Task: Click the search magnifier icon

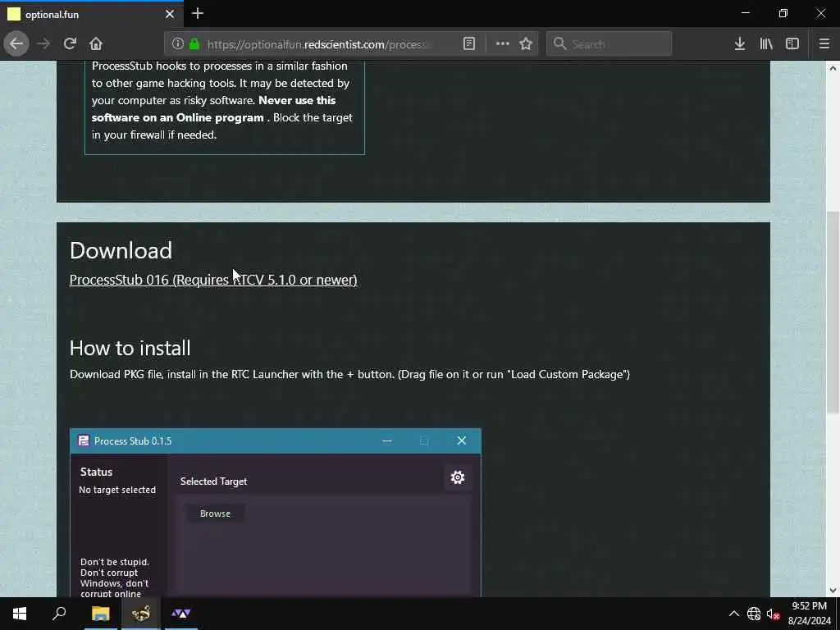Action: click(559, 44)
